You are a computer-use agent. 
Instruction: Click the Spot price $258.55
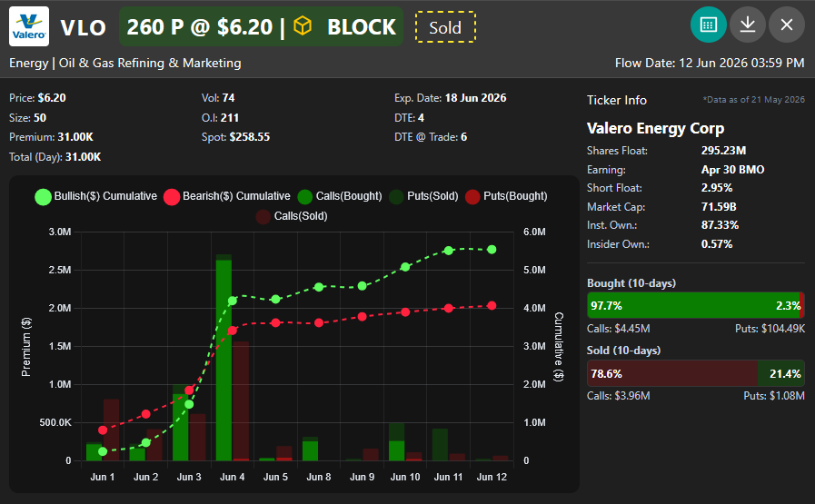click(250, 137)
